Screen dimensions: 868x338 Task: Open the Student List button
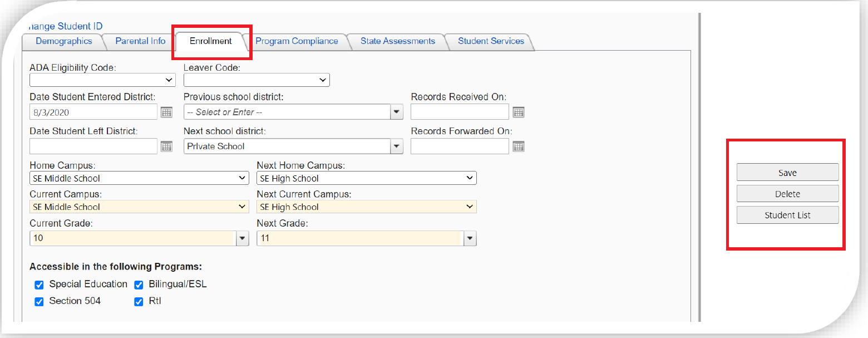pos(787,215)
